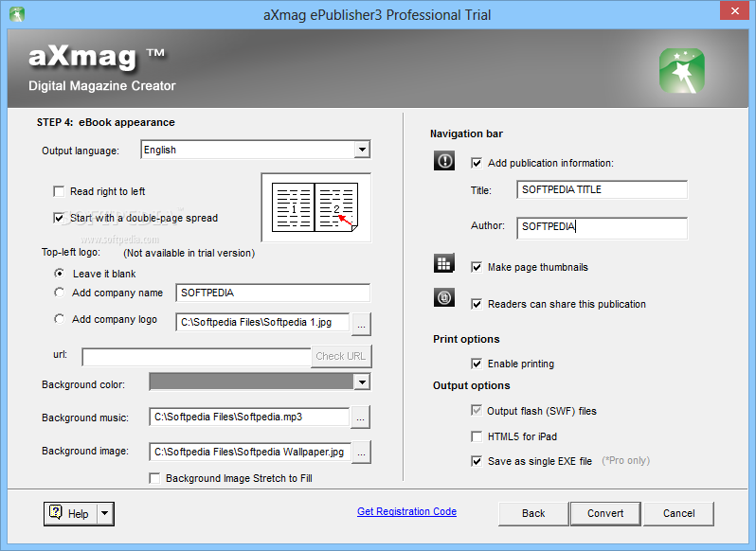Click the Cancel button
Screen dimensions: 756x551
click(x=678, y=513)
